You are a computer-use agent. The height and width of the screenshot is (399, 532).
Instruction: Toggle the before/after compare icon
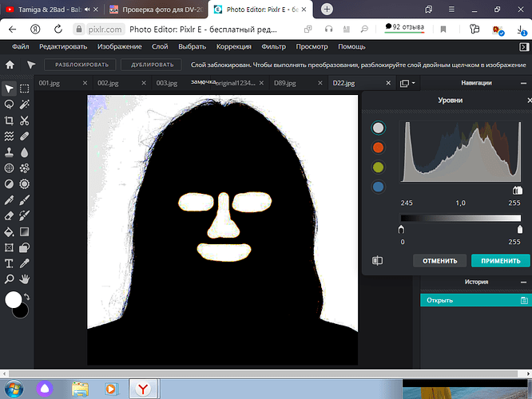pos(377,260)
